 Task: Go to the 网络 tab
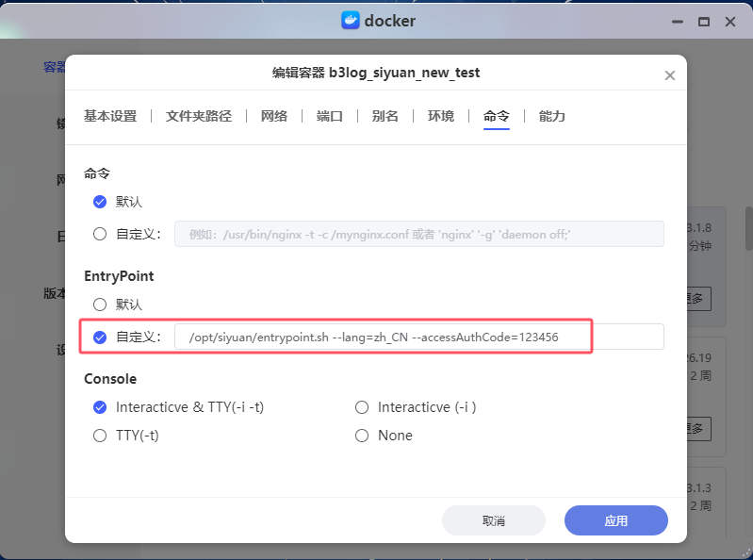[274, 116]
